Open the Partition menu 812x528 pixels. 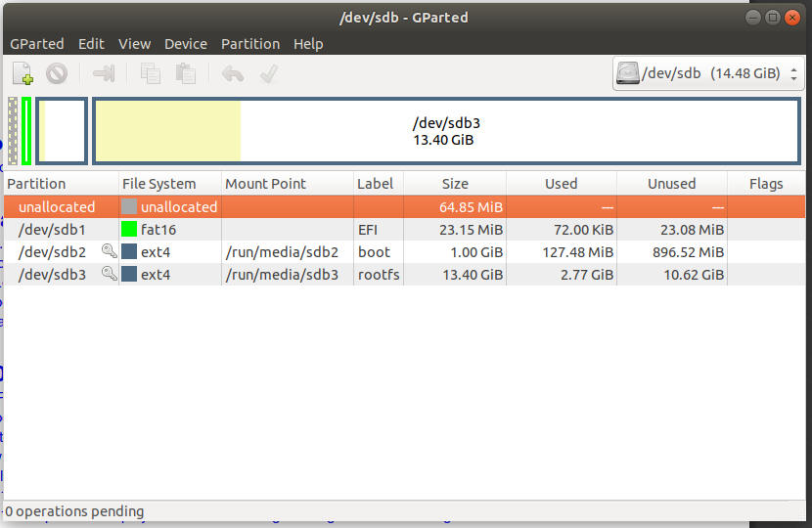(x=250, y=44)
